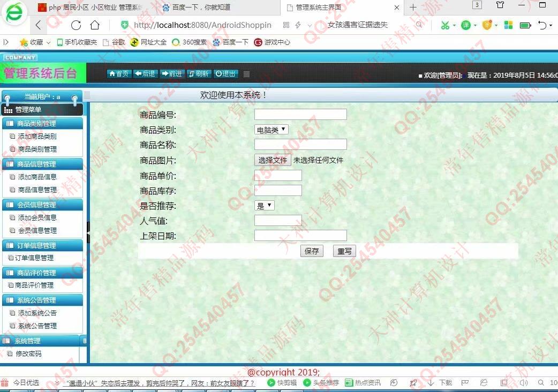The width and height of the screenshot is (558, 392).
Task: Collapse the 商品类别管理 menu section
Action: pyautogui.click(x=42, y=123)
